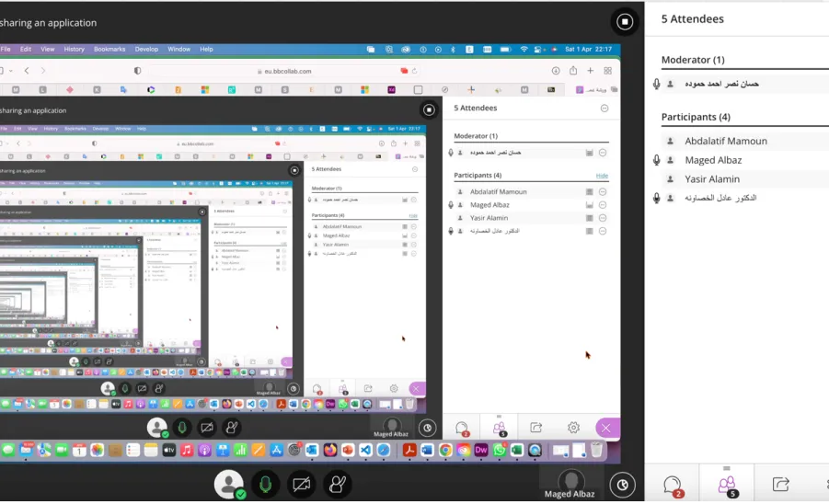
Task: Open the attendees panel tab showing 5
Action: point(727,485)
